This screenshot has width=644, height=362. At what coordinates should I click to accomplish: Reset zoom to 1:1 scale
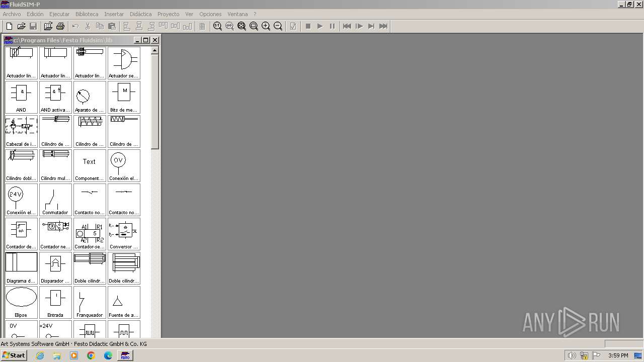217,26
